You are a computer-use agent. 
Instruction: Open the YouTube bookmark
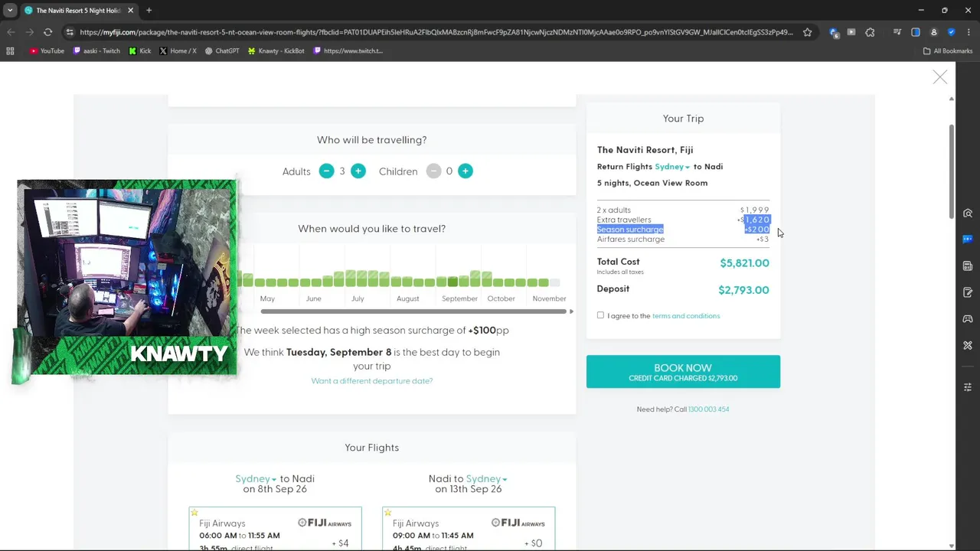tap(47, 51)
